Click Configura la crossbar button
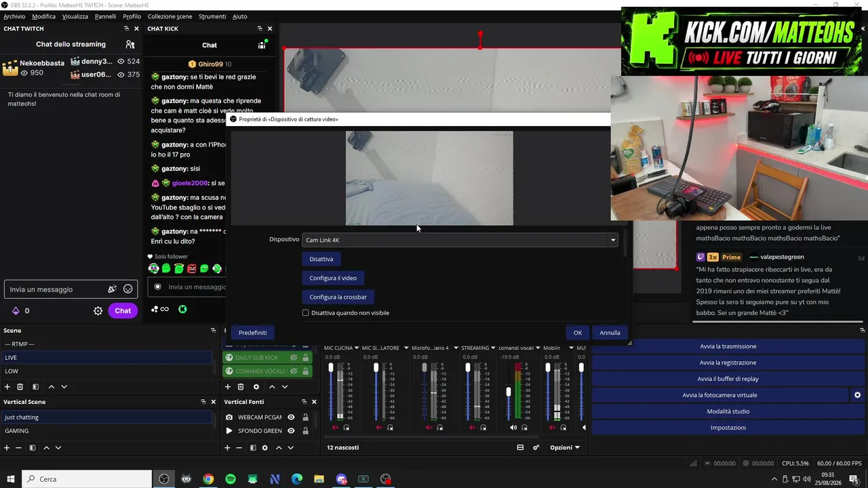Viewport: 868px width, 488px height. pos(338,297)
